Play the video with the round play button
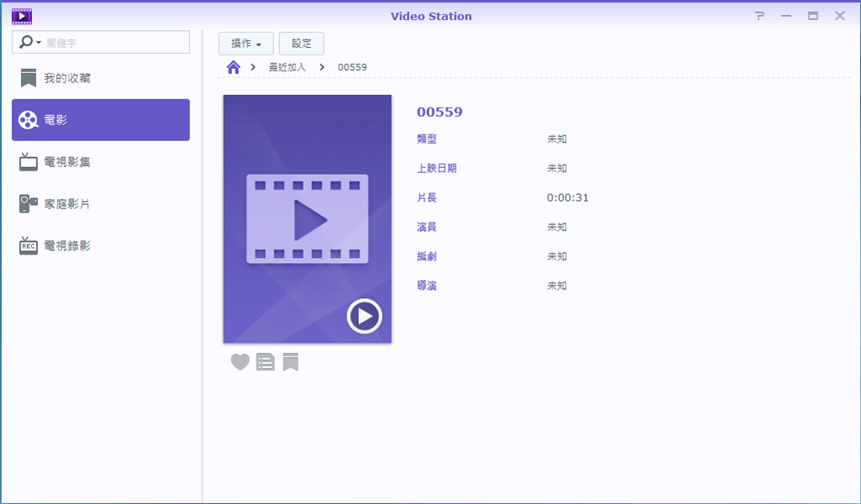The width and height of the screenshot is (861, 504). (364, 316)
